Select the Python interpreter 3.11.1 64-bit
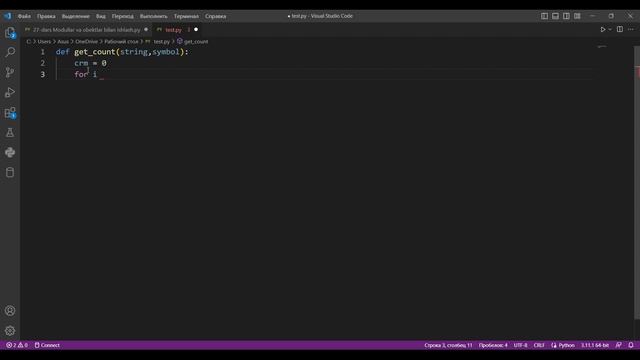 [595, 345]
